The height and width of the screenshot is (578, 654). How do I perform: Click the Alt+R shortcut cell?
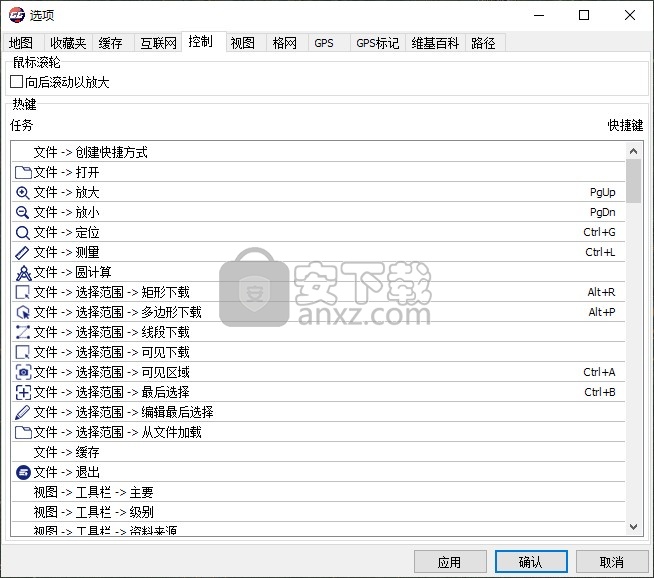601,292
